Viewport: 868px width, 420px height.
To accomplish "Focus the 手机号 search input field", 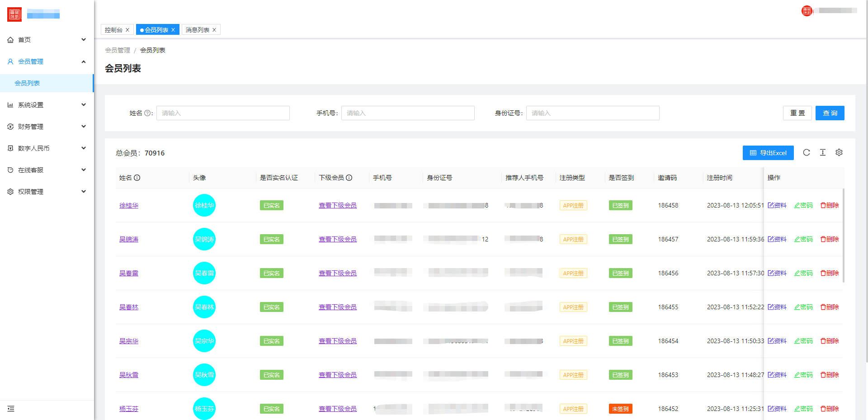I will point(408,113).
